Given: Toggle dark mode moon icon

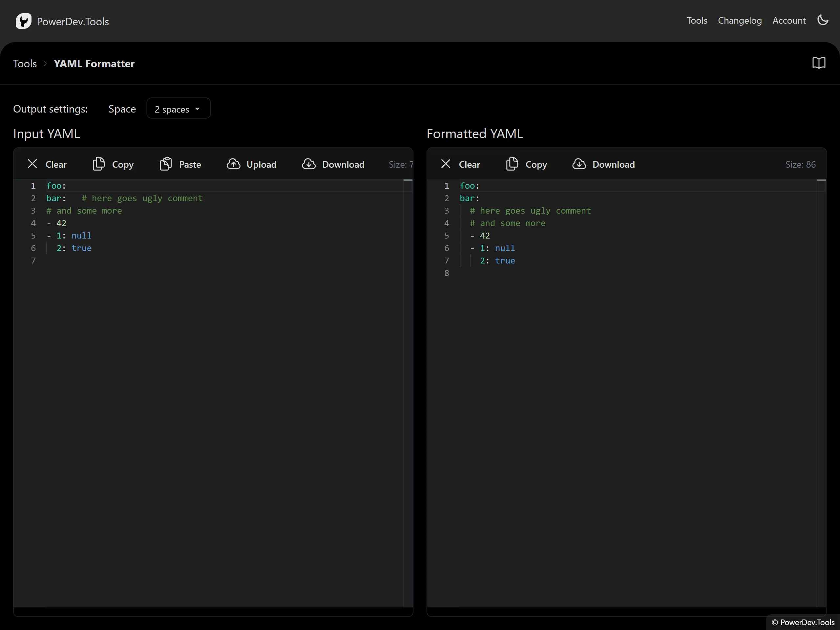Looking at the screenshot, I should pos(823,20).
